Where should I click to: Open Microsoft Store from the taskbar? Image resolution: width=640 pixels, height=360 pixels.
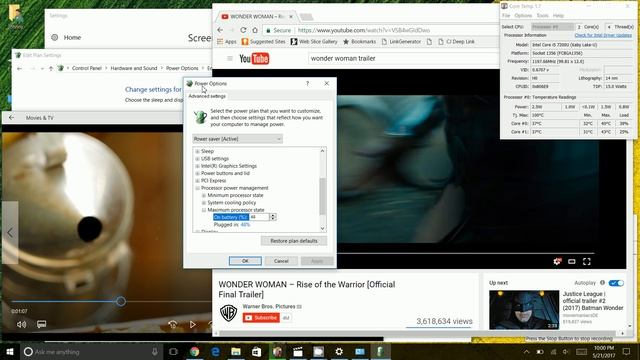tap(256, 351)
